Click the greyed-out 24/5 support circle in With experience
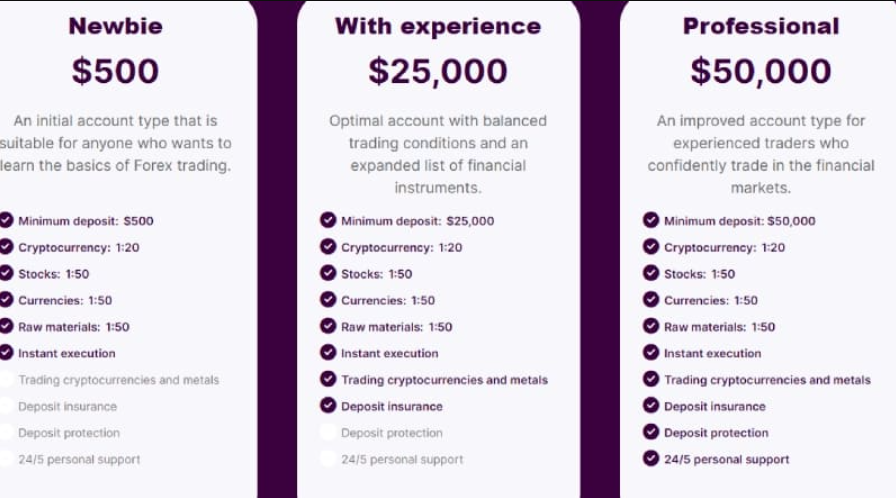This screenshot has width=896, height=498. pyautogui.click(x=328, y=459)
